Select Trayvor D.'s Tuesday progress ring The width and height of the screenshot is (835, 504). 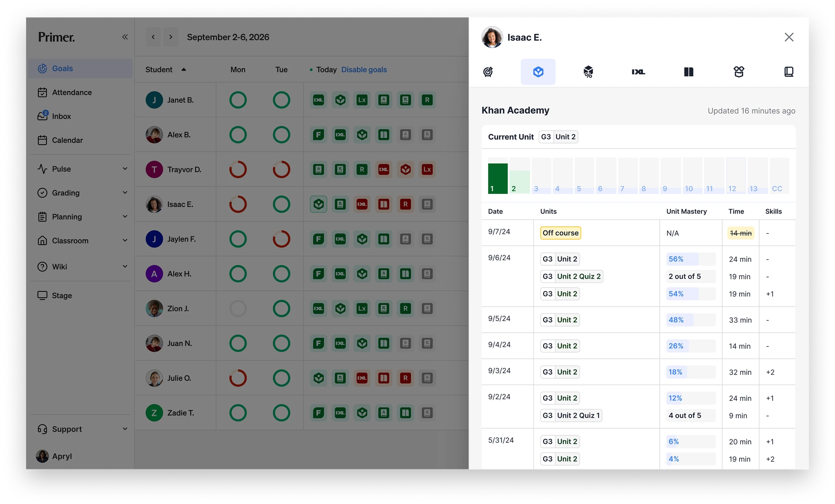[x=281, y=169]
